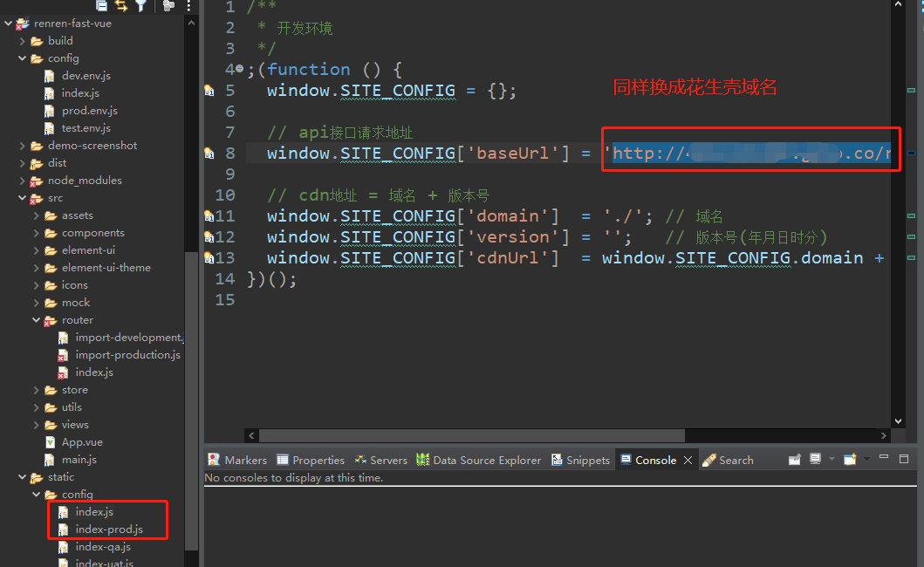Collapse the renren-fast-vue project node
This screenshot has height=567, width=924.
click(8, 24)
